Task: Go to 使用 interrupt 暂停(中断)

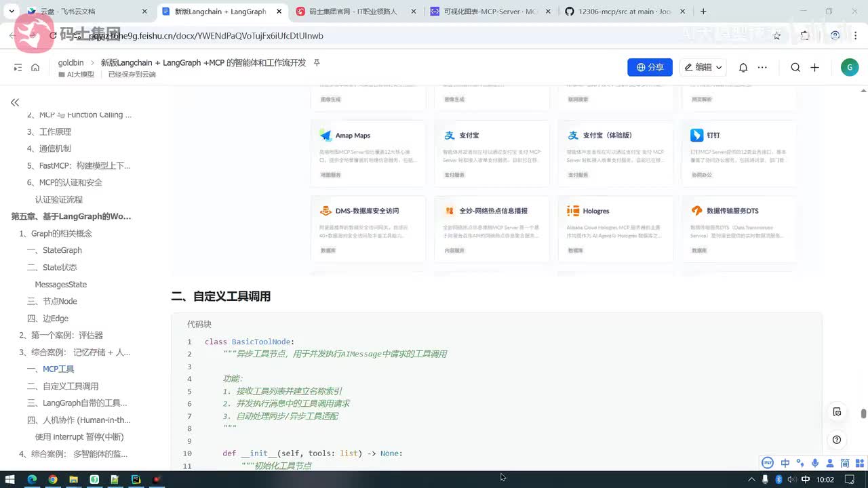Action: (x=79, y=437)
